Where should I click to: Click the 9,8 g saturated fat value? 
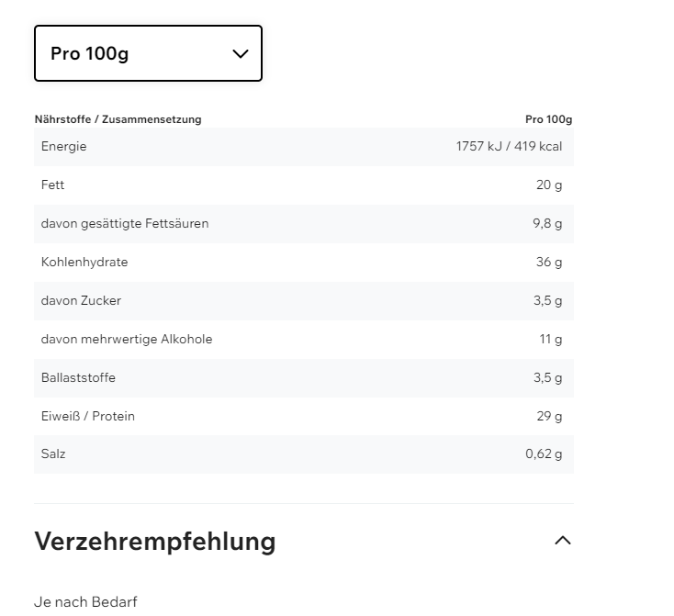point(547,223)
